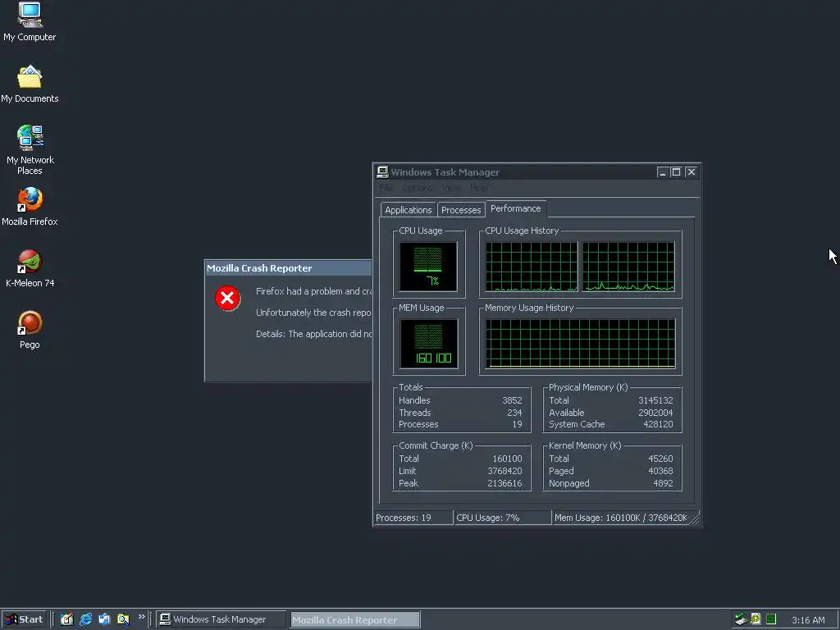Open the View menu in Task Manager
Screen dimensions: 840x630
pyautogui.click(x=452, y=188)
